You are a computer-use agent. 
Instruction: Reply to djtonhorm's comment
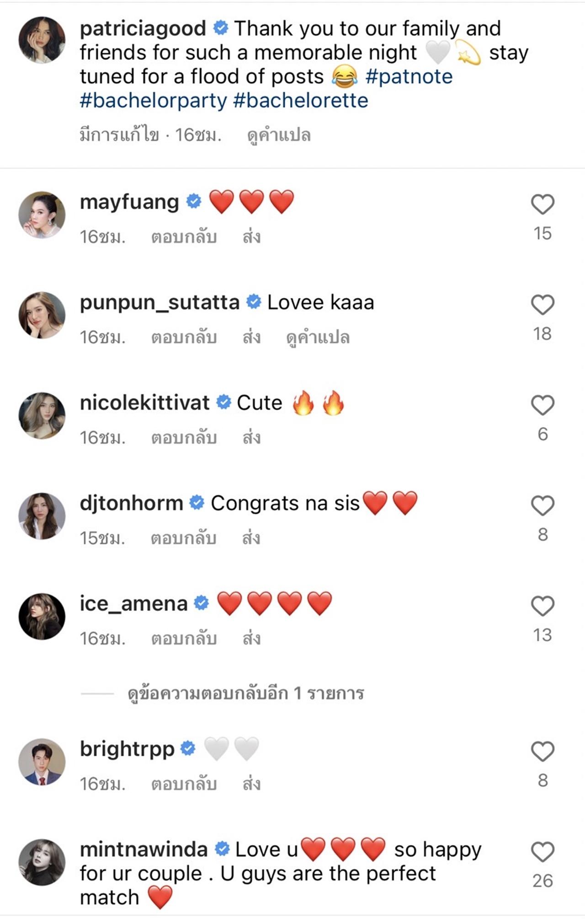[183, 539]
